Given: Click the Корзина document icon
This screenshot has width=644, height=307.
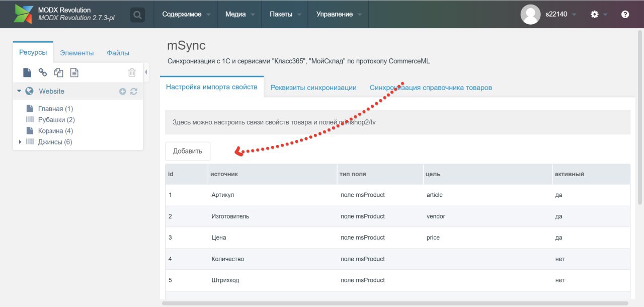Looking at the screenshot, I should [30, 131].
